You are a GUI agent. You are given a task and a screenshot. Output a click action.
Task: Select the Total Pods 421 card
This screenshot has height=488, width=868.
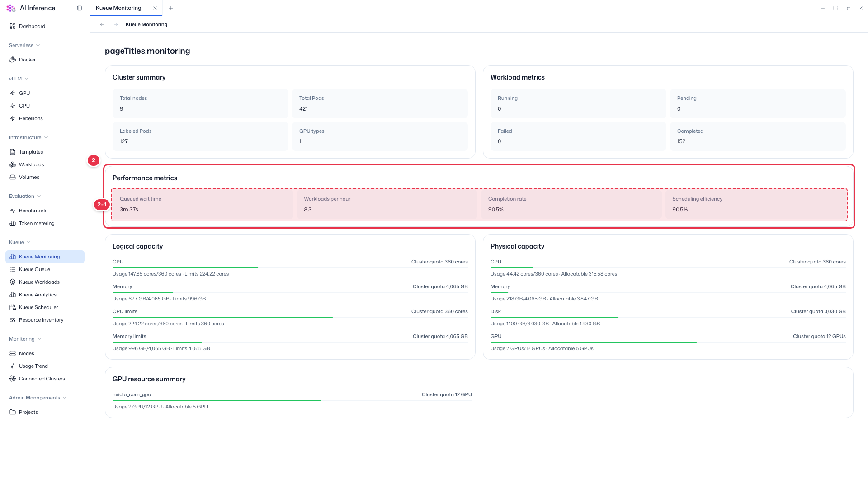pyautogui.click(x=380, y=103)
